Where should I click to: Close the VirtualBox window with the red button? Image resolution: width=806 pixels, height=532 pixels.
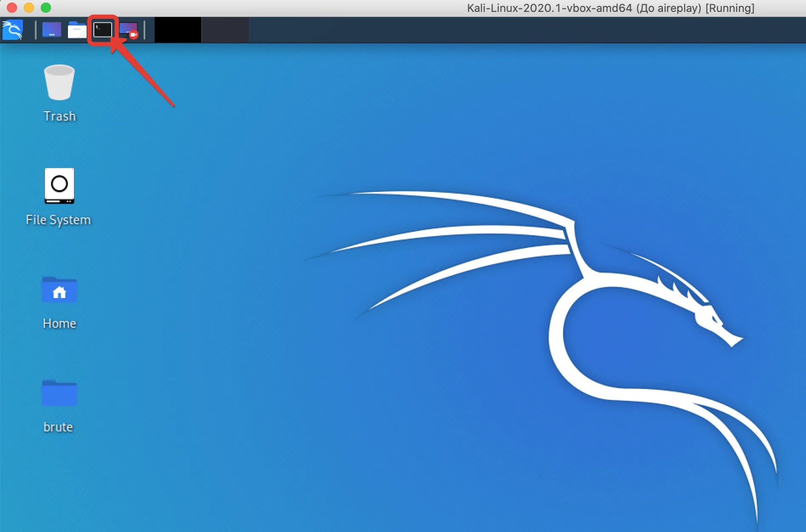(12, 8)
